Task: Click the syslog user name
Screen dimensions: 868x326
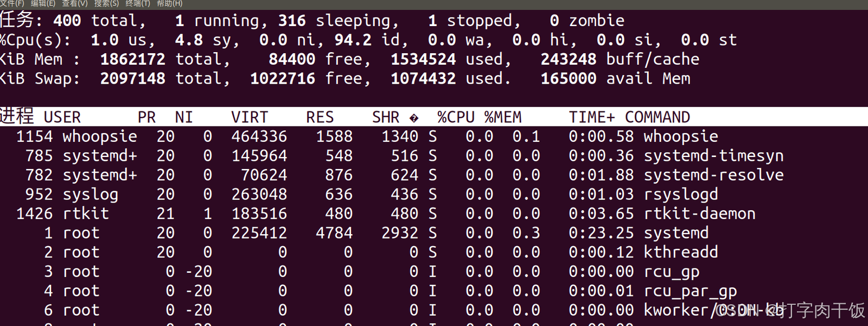Action: click(x=90, y=195)
